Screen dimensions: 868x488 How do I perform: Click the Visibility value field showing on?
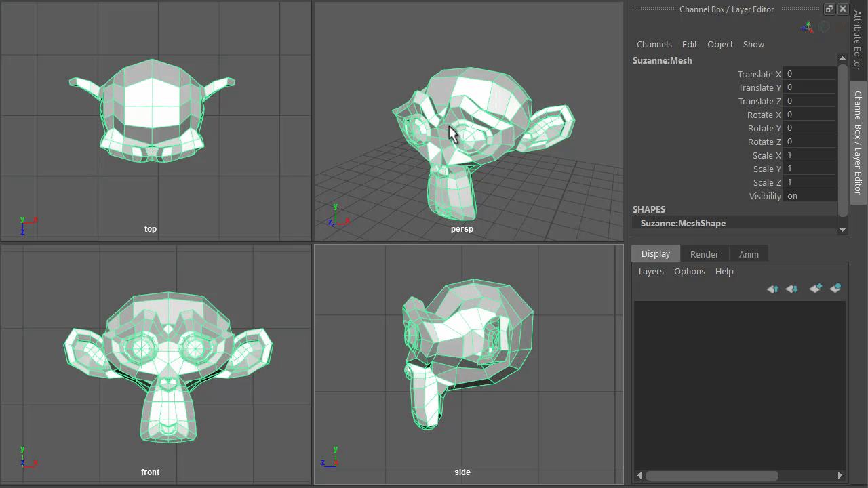pos(810,196)
